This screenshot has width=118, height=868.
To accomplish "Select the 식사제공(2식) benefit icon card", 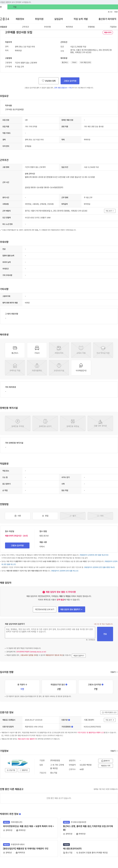I will pyautogui.click(x=81, y=367).
